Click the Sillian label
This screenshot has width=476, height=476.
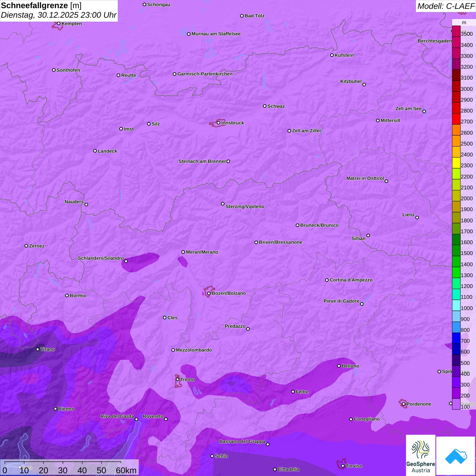tap(358, 238)
